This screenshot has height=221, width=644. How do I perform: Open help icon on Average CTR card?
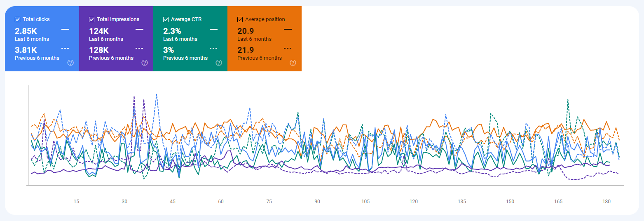point(219,63)
